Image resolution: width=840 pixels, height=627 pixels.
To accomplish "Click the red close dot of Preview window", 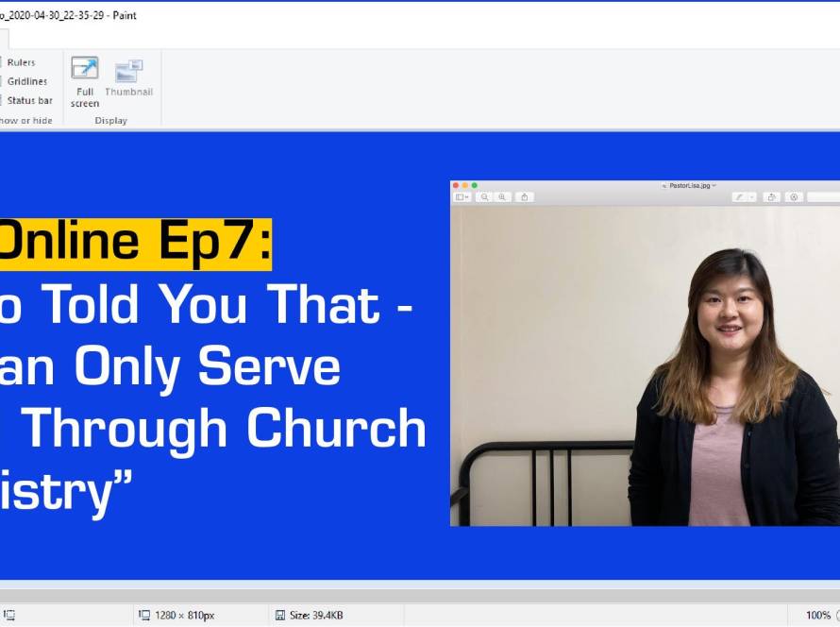I will (456, 185).
